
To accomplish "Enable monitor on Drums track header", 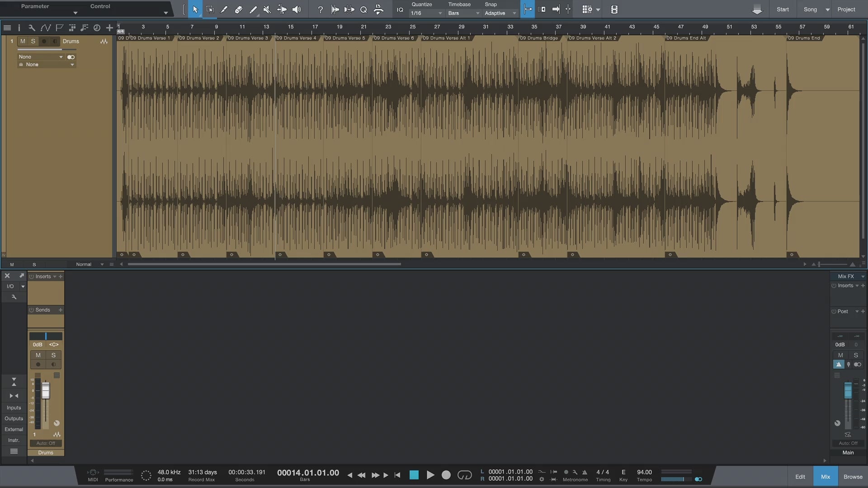I will [x=54, y=41].
